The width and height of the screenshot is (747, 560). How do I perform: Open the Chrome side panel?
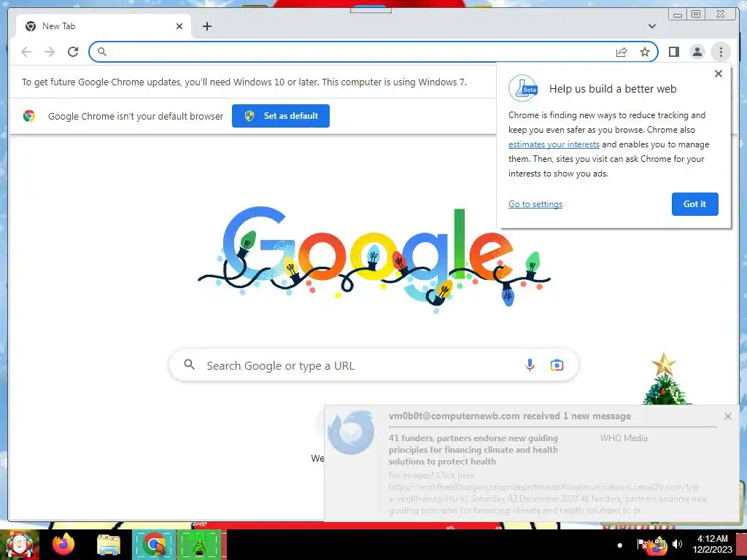(x=673, y=52)
